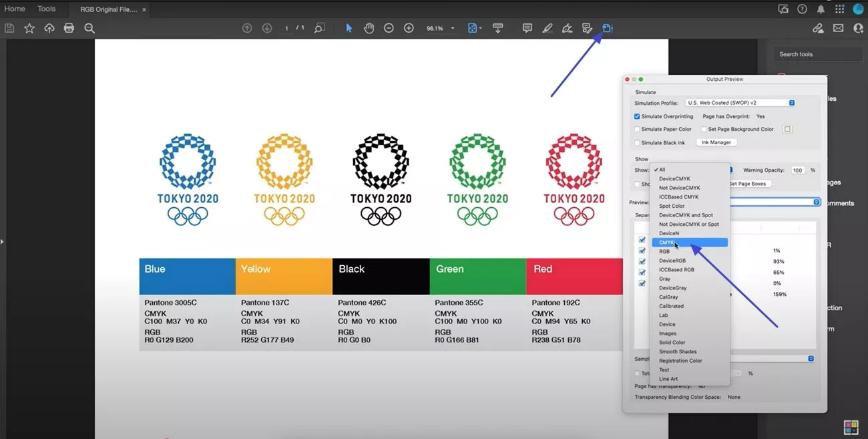The height and width of the screenshot is (439, 868).
Task: Go to the previous page arrow
Action: (x=247, y=28)
